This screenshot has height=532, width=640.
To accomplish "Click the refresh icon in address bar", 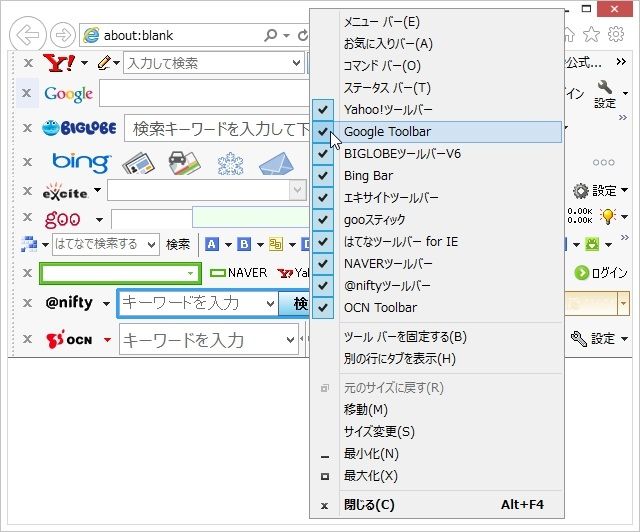I will (302, 36).
